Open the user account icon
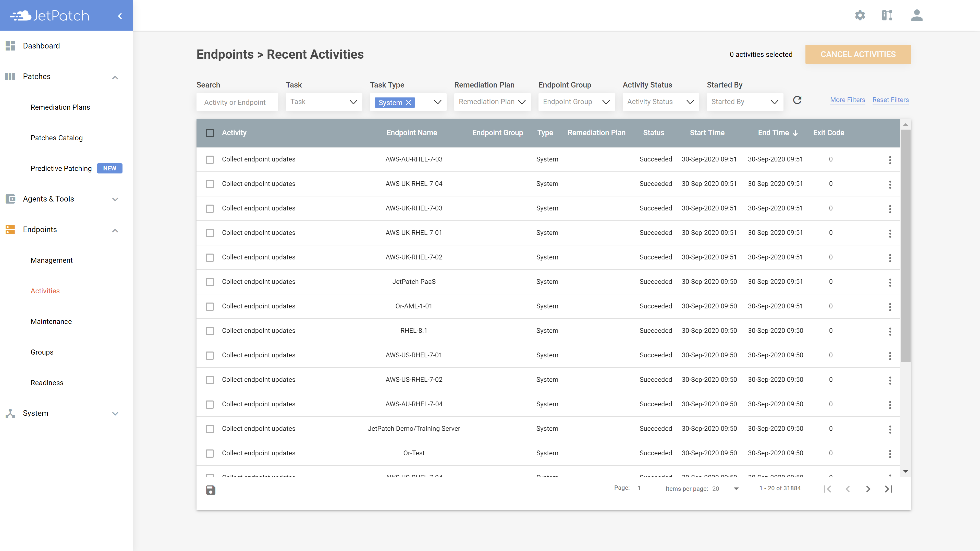The width and height of the screenshot is (980, 551). [x=917, y=16]
